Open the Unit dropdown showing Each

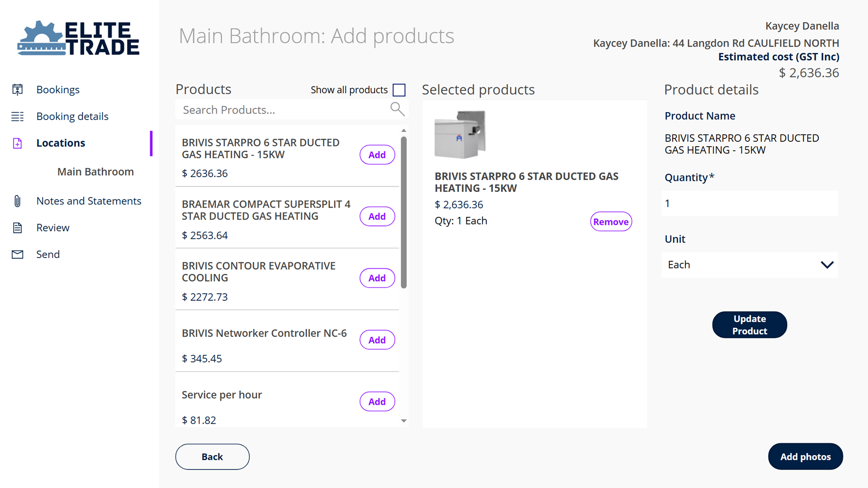coord(749,265)
